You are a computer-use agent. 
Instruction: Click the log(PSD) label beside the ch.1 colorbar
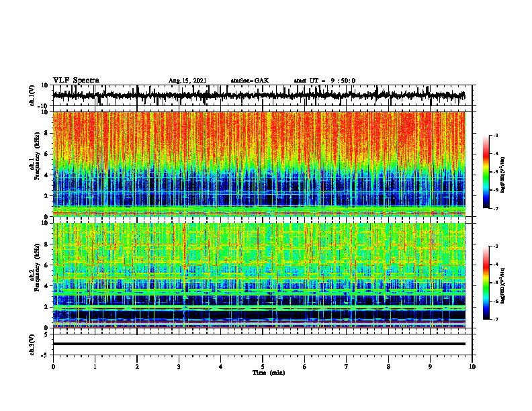(502, 175)
